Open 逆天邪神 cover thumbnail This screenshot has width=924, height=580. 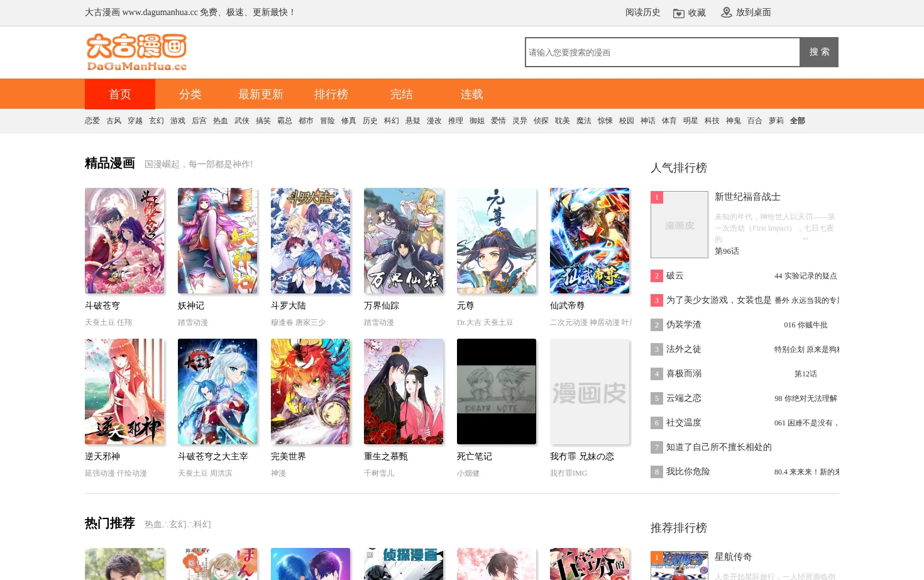click(124, 391)
